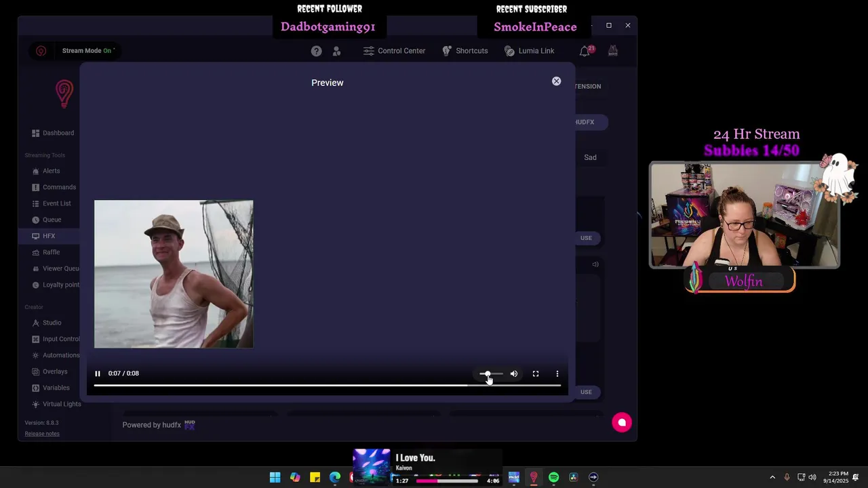Go to Commands in the sidebar
The height and width of the screenshot is (488, 868).
coord(54,187)
